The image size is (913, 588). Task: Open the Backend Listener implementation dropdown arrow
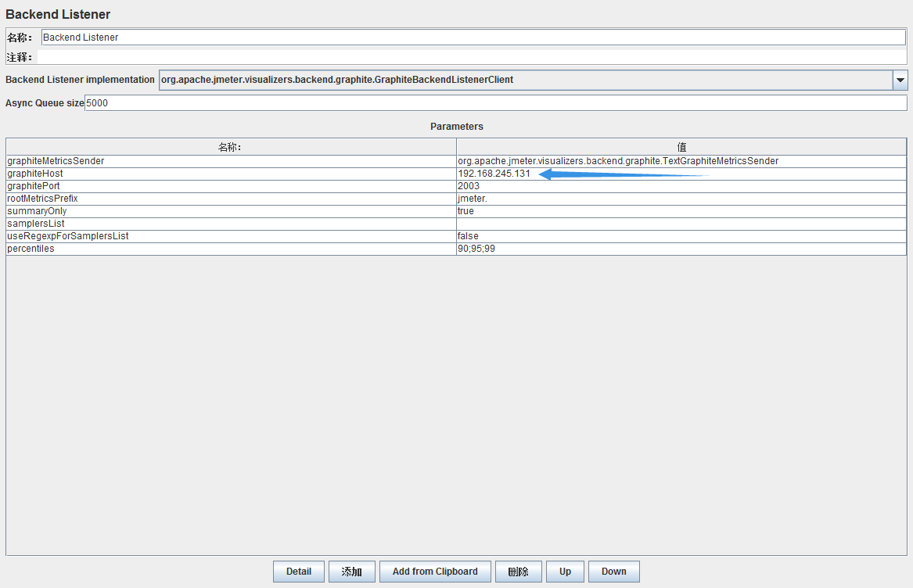coord(900,81)
